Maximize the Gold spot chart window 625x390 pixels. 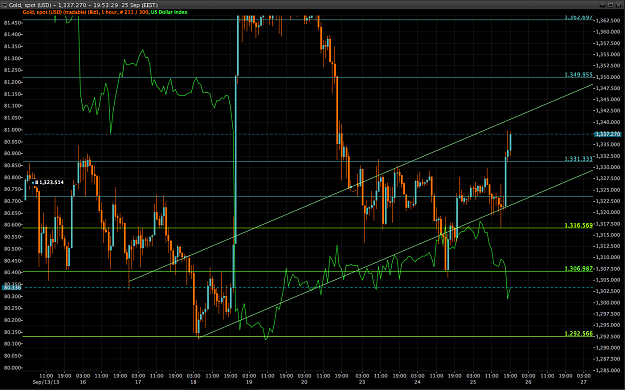(610, 5)
